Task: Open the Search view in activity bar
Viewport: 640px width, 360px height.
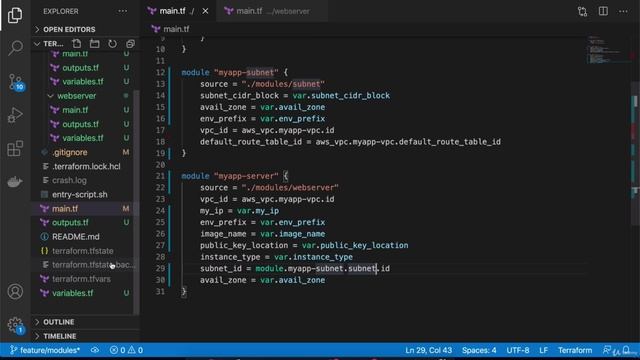Action: pos(15,48)
